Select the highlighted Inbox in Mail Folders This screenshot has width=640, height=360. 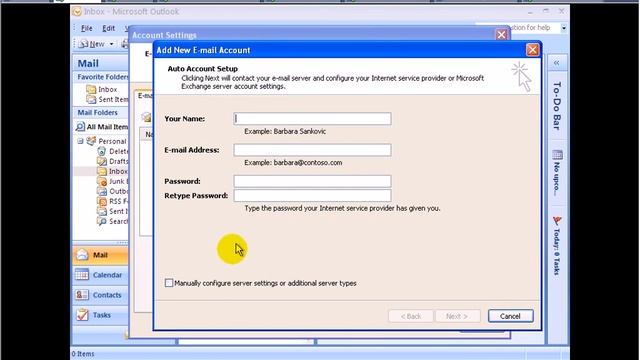(113, 171)
